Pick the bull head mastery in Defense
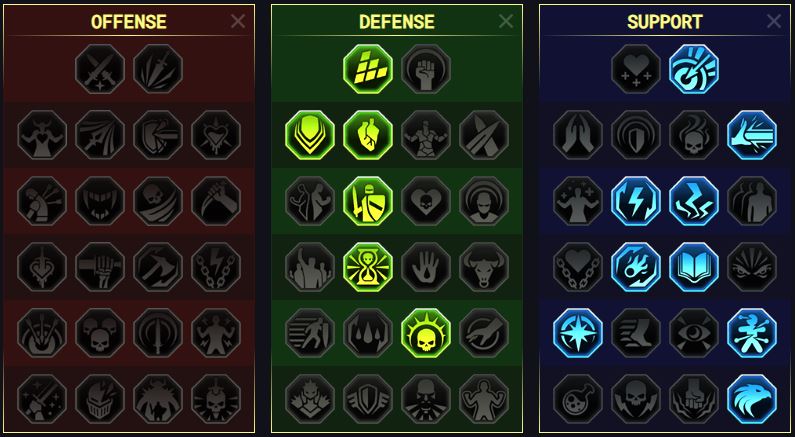Image resolution: width=795 pixels, height=437 pixels. coord(484,267)
